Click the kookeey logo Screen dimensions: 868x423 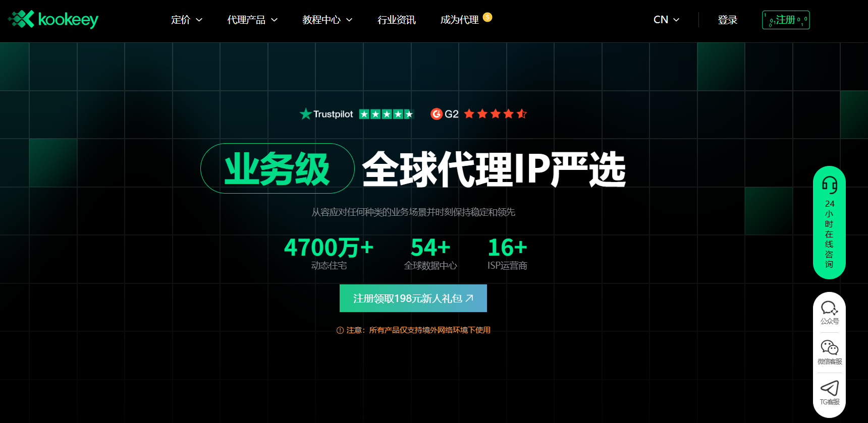pos(53,20)
